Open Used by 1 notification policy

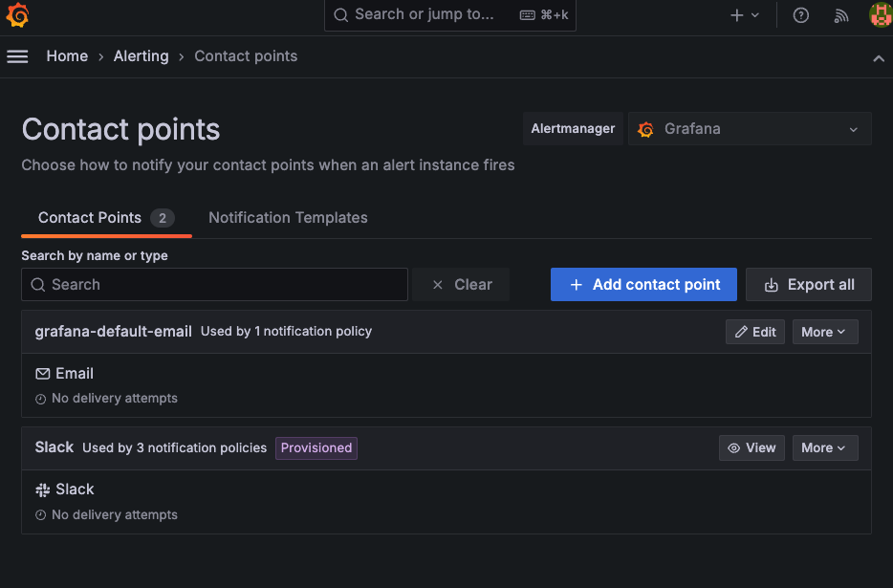click(x=287, y=332)
